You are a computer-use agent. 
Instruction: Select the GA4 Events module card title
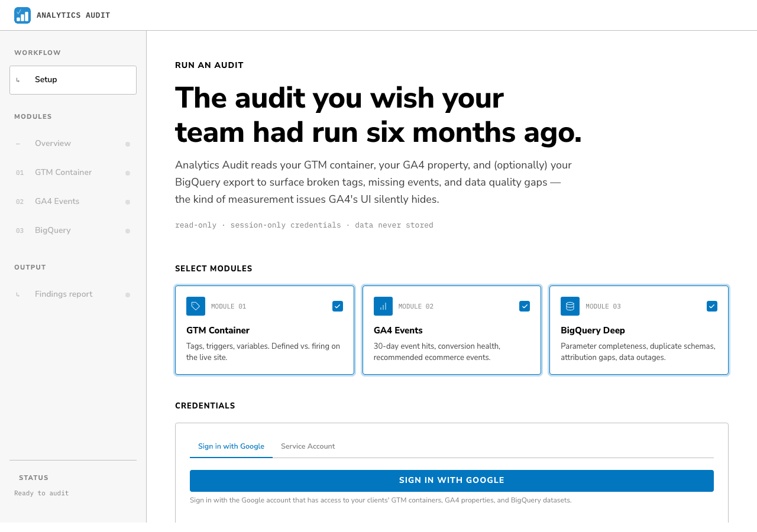(x=398, y=330)
